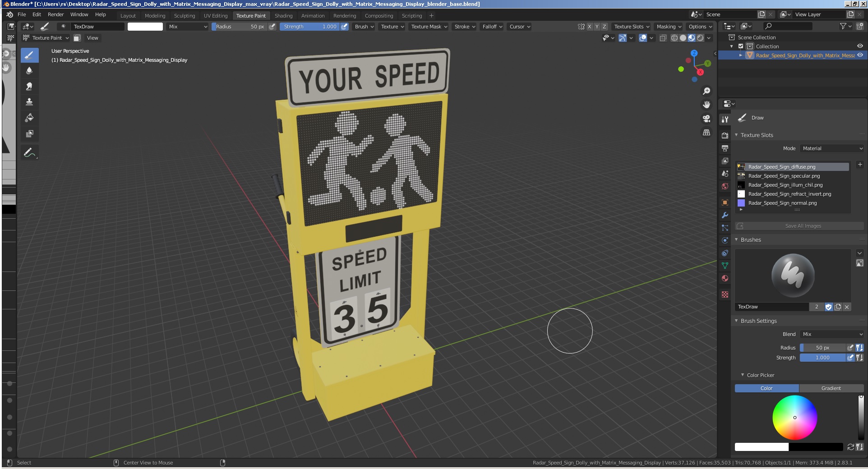Open Render properties tab
This screenshot has height=469, width=868.
click(x=725, y=135)
